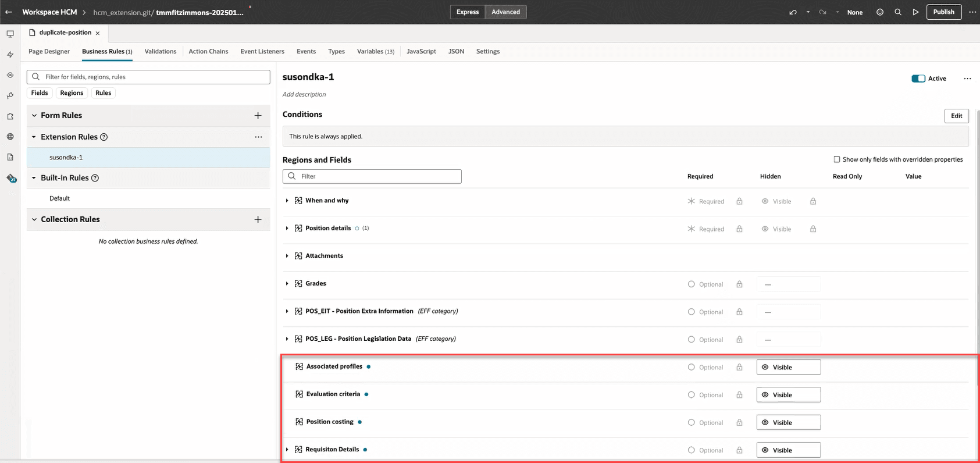
Task: Toggle Required for the When and why row
Action: coord(705,201)
